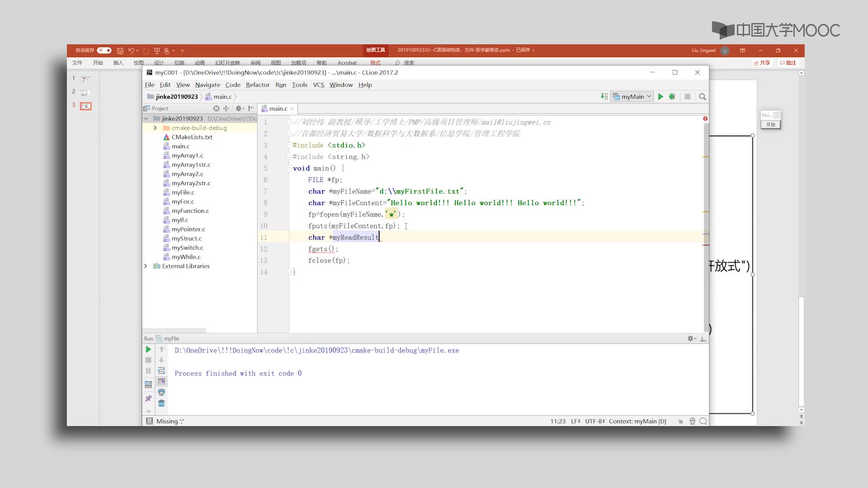Click PowerPoint's ribbon display options icon
The height and width of the screenshot is (488, 868).
(x=742, y=51)
